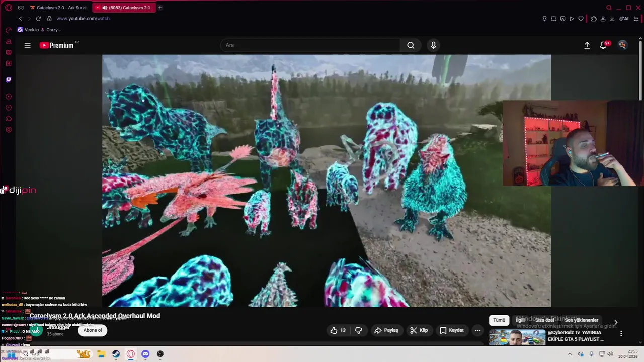Select the (6083) Cataclysm 2.0 YouTube tab
Image resolution: width=644 pixels, height=362 pixels.
pyautogui.click(x=125, y=8)
